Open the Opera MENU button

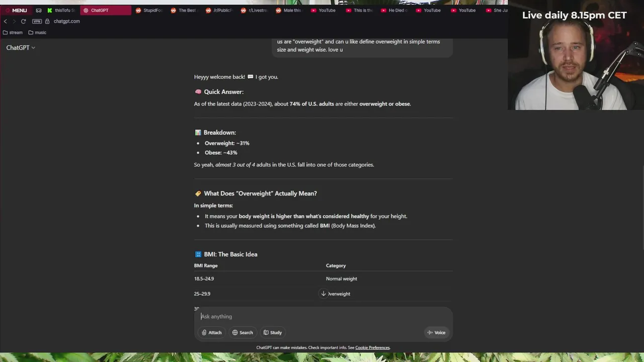coord(16,10)
